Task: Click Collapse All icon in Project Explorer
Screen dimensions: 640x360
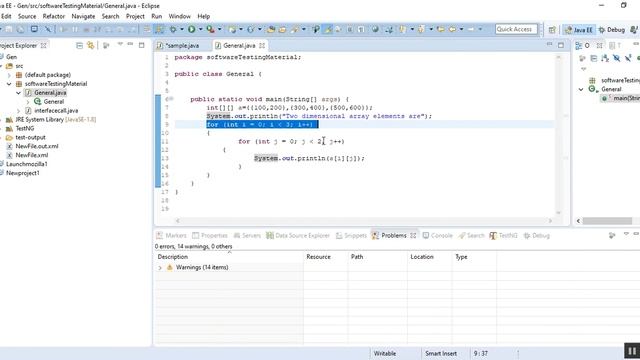Action: click(80, 46)
